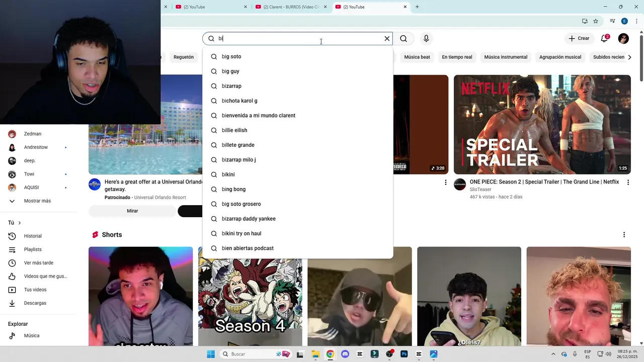Open Videos que me gustan sidebar item
This screenshot has width=644, height=362.
click(38, 277)
